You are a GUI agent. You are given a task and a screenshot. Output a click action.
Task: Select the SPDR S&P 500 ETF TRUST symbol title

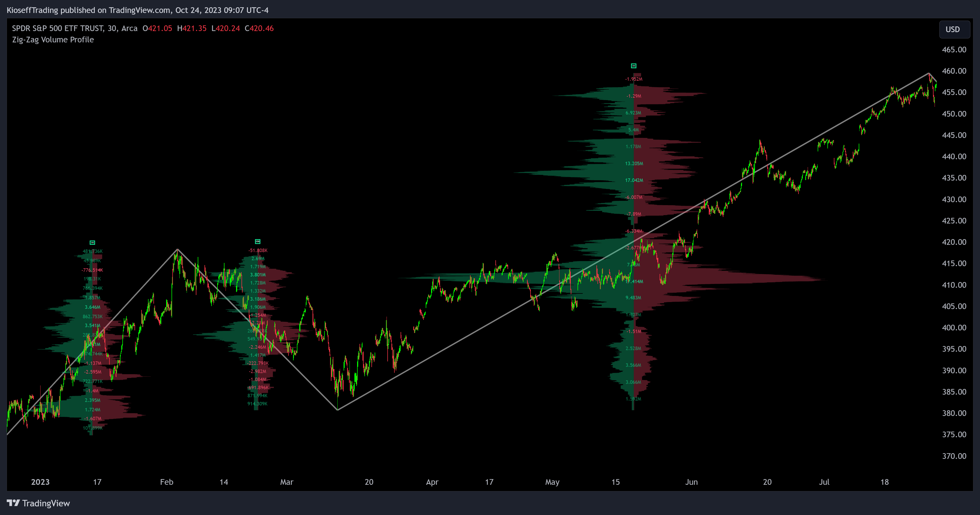(x=58, y=28)
